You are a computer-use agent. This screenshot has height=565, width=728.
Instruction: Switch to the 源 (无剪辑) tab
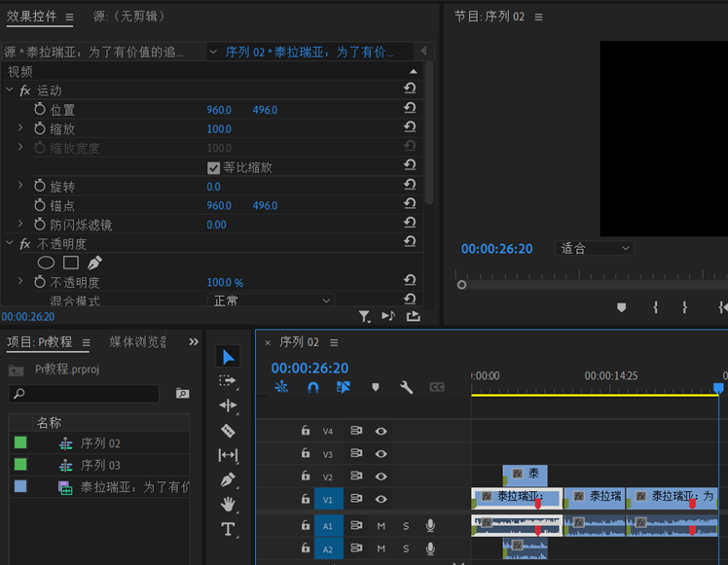(127, 17)
